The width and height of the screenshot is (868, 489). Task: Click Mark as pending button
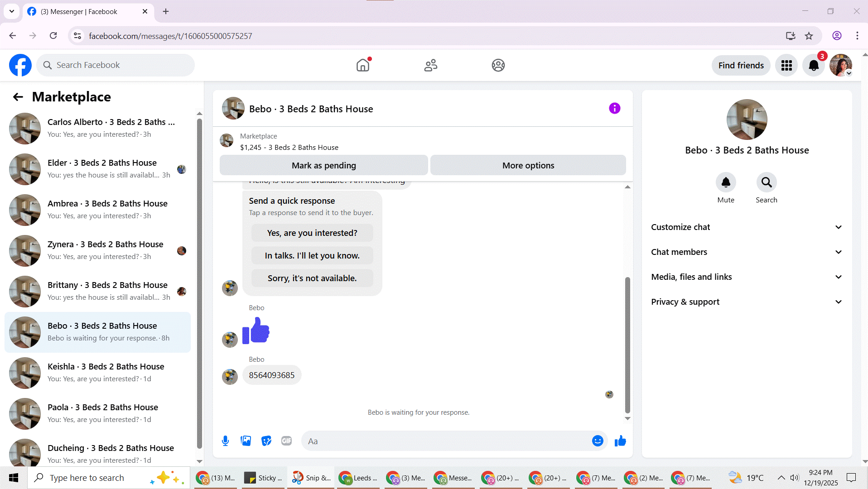324,165
